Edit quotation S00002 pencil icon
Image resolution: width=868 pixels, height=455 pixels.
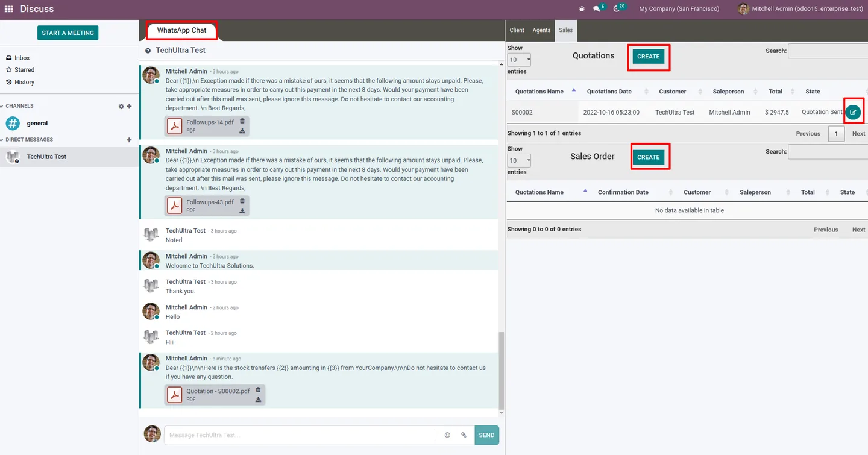click(x=853, y=112)
